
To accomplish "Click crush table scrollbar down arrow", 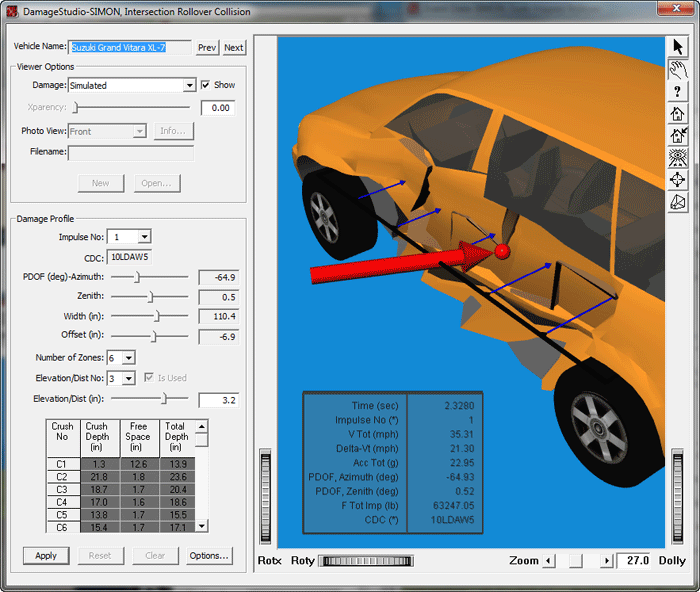I will coord(202,525).
